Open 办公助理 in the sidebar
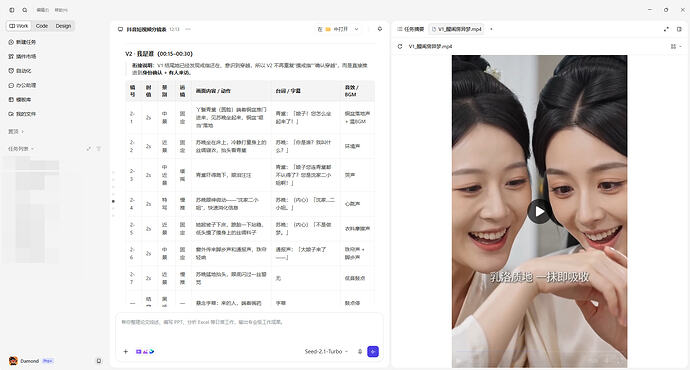 22,85
